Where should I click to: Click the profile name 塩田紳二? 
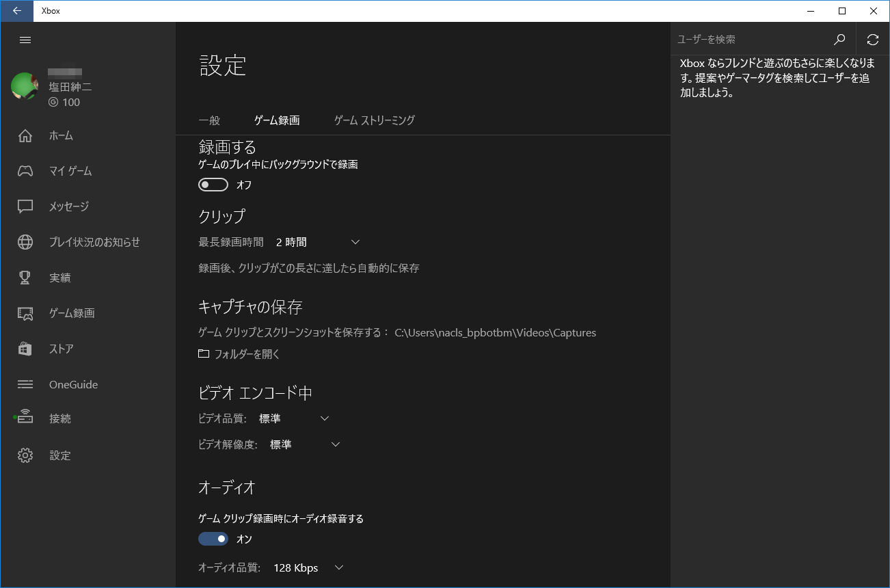[70, 88]
